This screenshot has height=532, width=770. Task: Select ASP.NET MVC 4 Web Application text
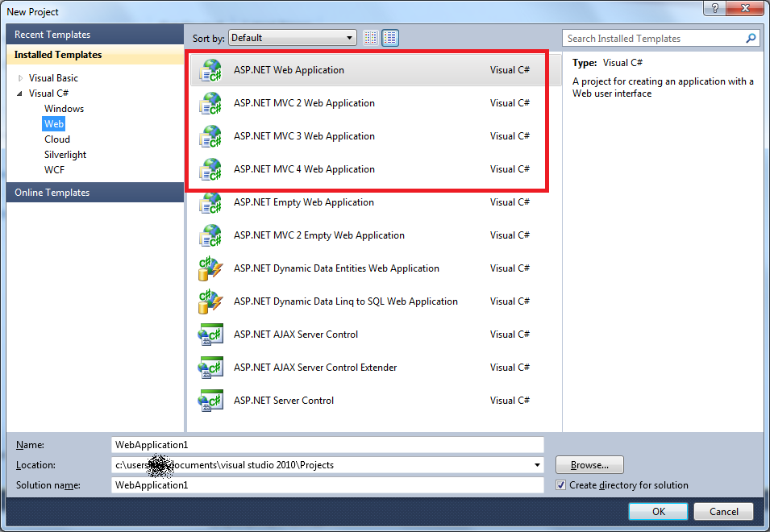coord(304,169)
